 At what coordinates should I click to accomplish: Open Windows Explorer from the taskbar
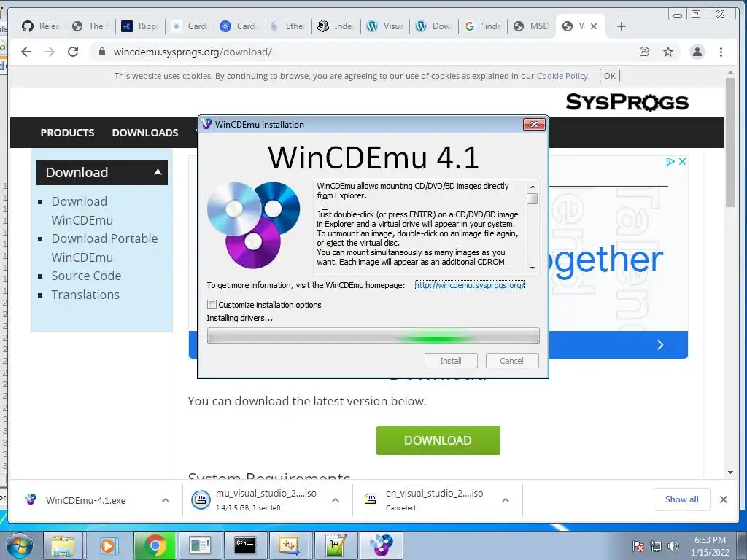tap(63, 545)
